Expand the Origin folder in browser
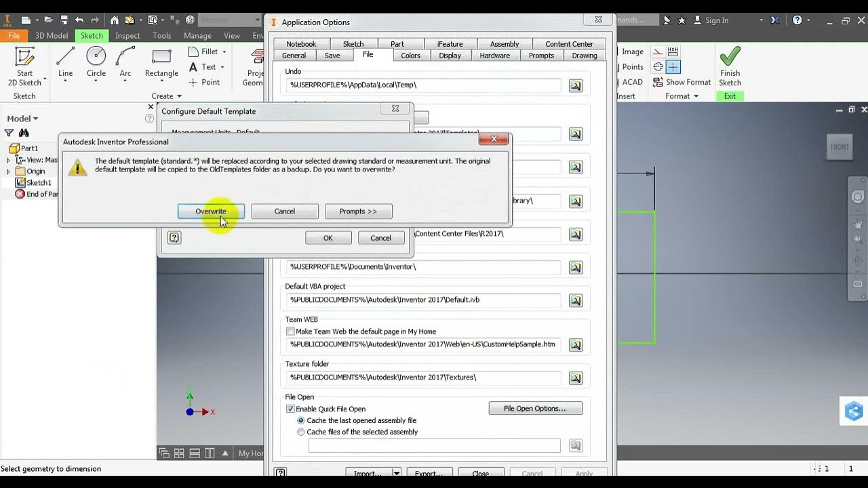This screenshot has height=488, width=868. (x=8, y=171)
